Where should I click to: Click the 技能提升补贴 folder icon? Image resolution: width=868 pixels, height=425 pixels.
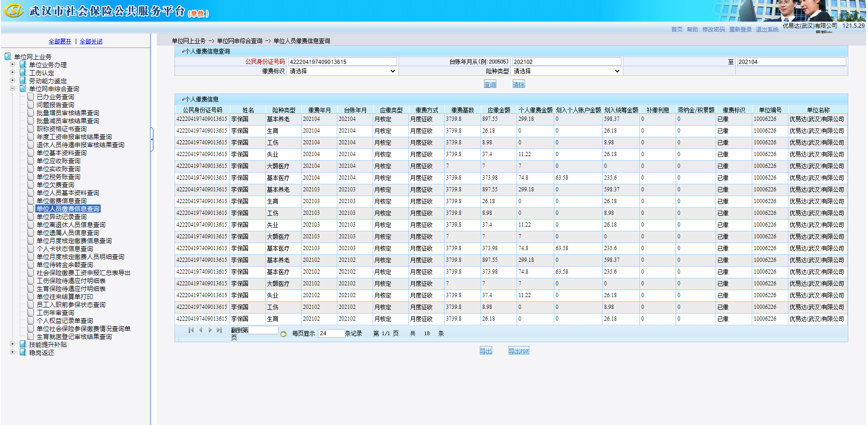[23, 345]
